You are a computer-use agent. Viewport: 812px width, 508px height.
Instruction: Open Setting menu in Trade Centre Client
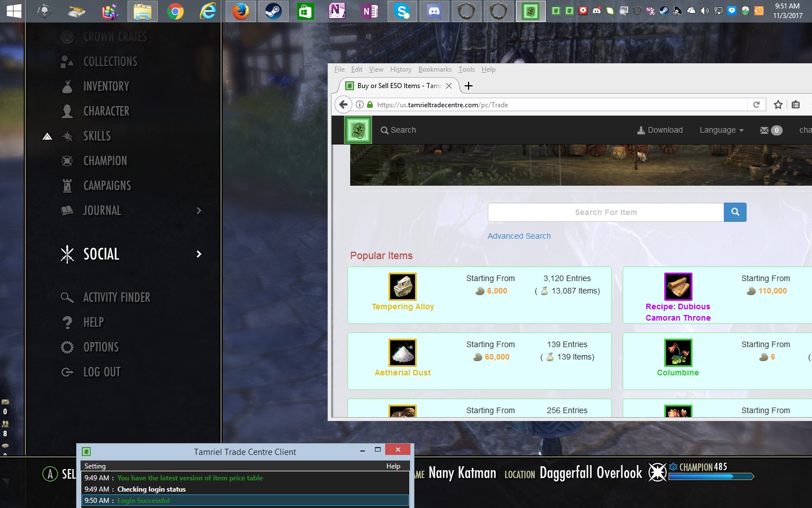click(x=95, y=466)
